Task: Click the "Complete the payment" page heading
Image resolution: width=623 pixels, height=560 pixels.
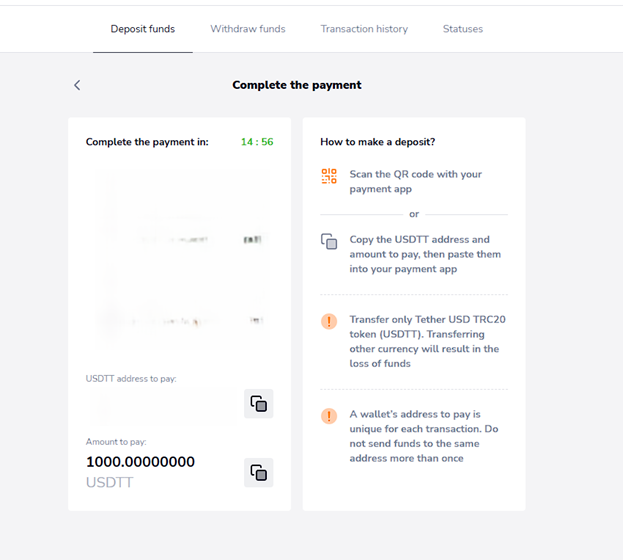Action: [297, 85]
